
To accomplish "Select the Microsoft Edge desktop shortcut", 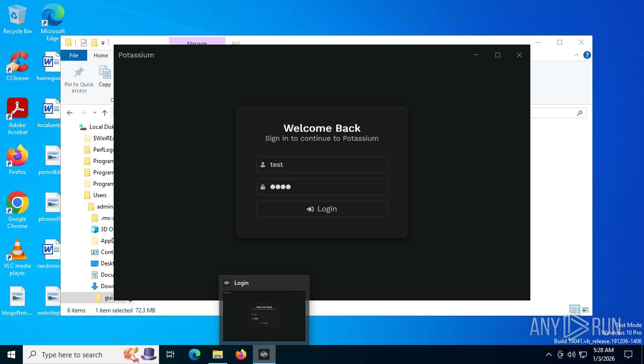I will pos(53,22).
